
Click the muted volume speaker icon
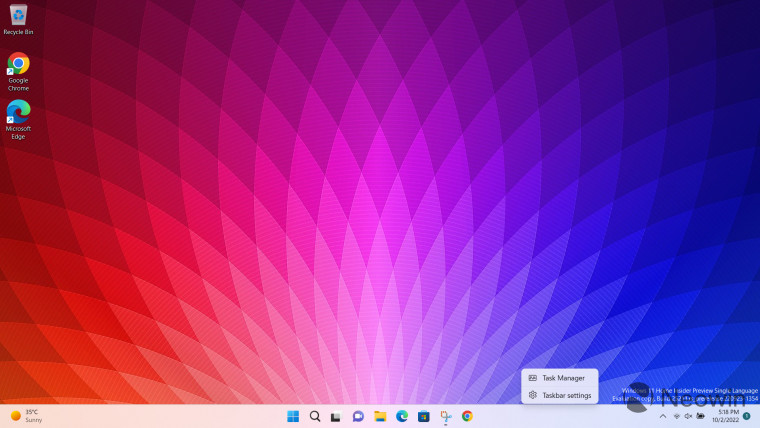point(688,416)
